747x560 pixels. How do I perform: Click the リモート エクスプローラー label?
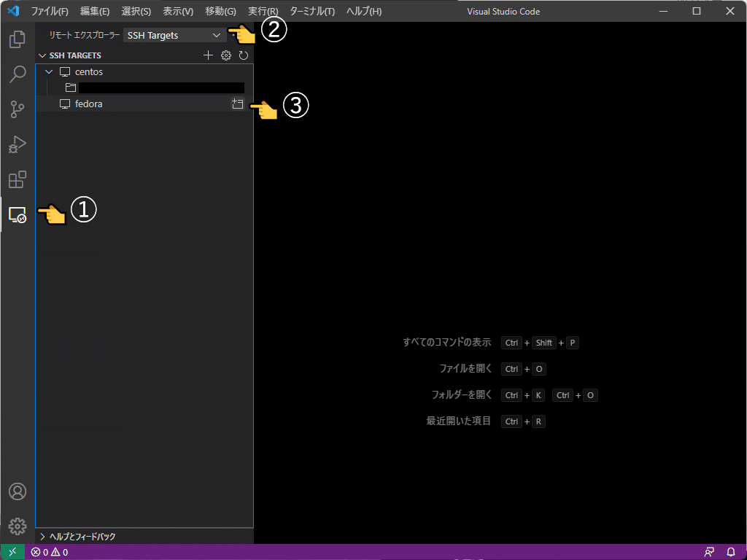point(85,35)
